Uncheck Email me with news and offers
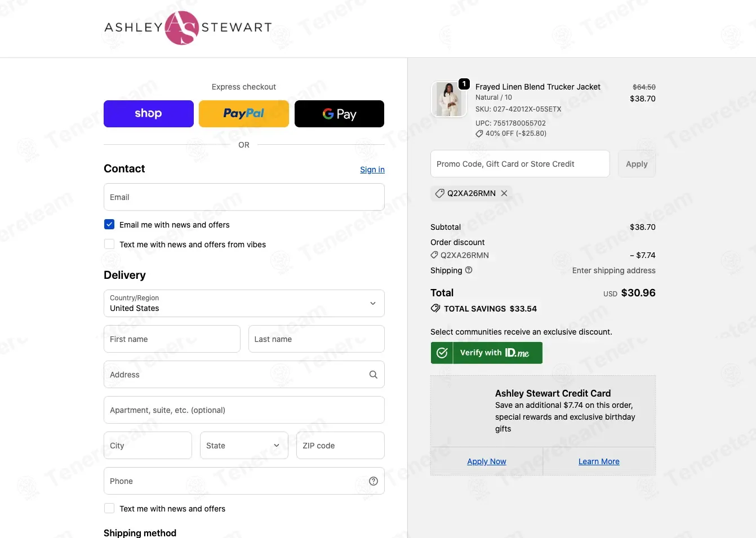The image size is (756, 538). [x=109, y=224]
